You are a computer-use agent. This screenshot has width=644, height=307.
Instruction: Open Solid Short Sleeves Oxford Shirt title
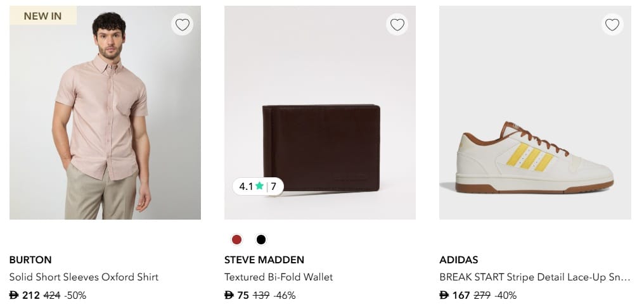(x=84, y=277)
